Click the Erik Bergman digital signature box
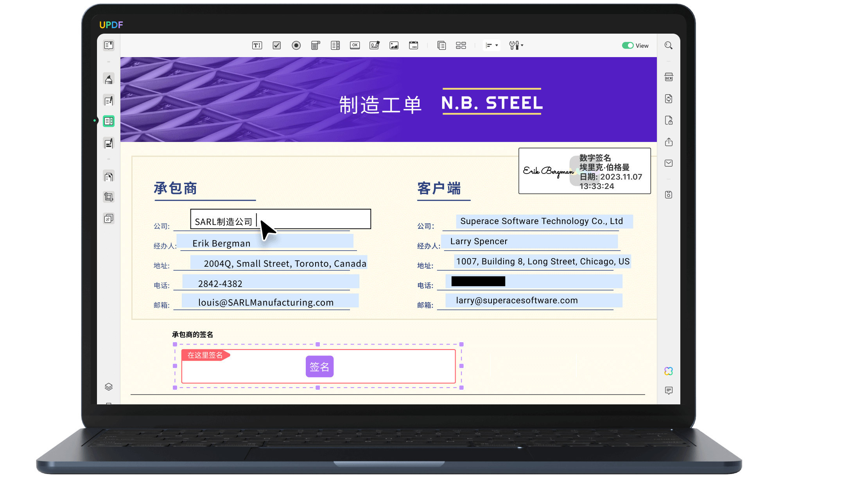The image size is (868, 499). pos(585,171)
